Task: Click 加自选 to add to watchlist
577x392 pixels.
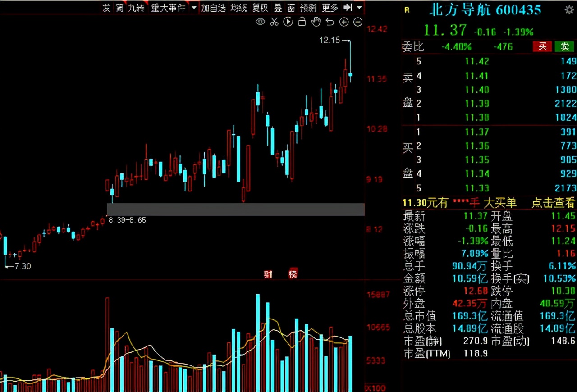Action: pyautogui.click(x=213, y=8)
